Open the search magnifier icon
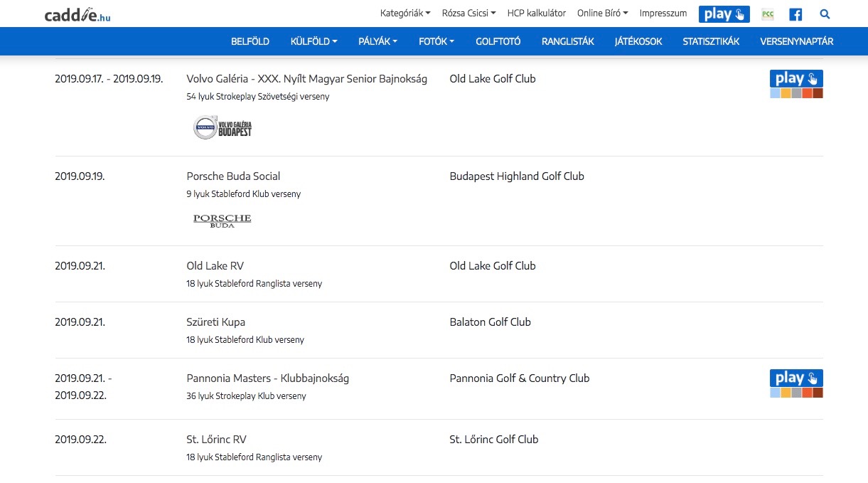This screenshot has height=483, width=868. pyautogui.click(x=825, y=14)
